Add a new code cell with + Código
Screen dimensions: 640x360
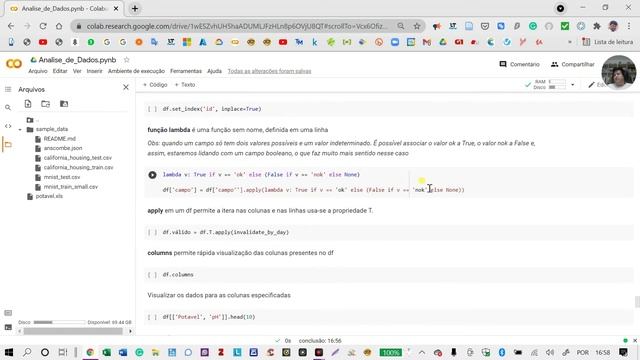click(x=155, y=84)
